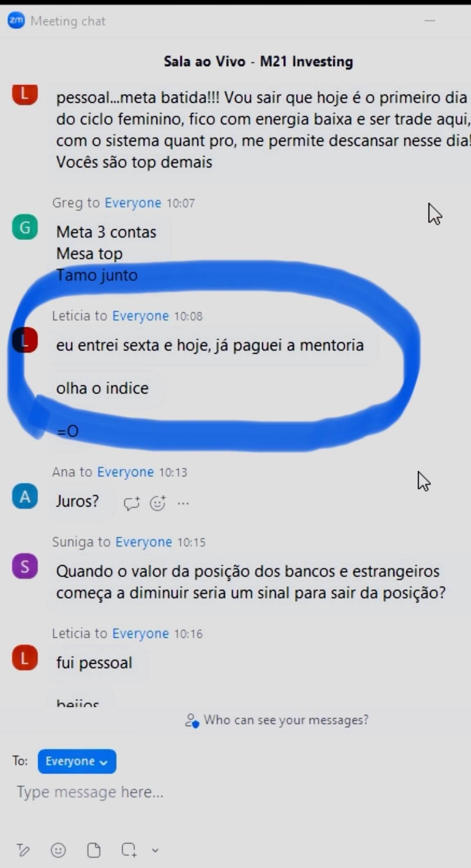Add an emoji reaction to the Juros? message
This screenshot has width=471, height=868.
pos(158,503)
